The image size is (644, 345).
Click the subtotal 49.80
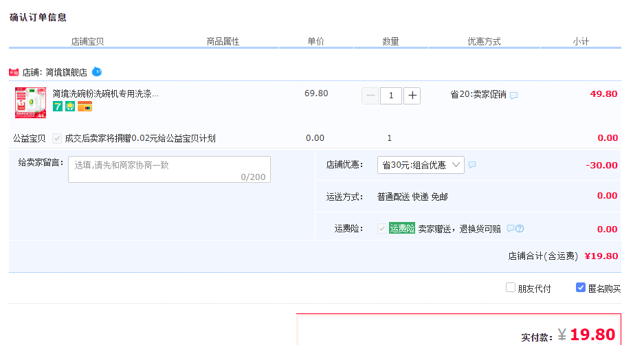point(603,93)
